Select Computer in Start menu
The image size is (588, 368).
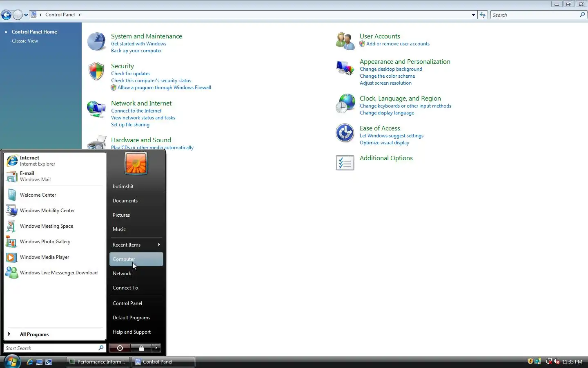pyautogui.click(x=136, y=259)
